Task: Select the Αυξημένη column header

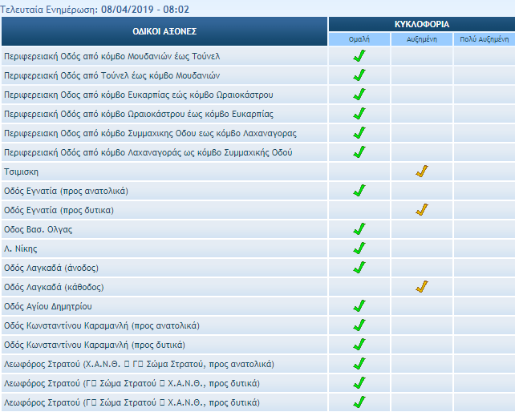Action: click(422, 38)
